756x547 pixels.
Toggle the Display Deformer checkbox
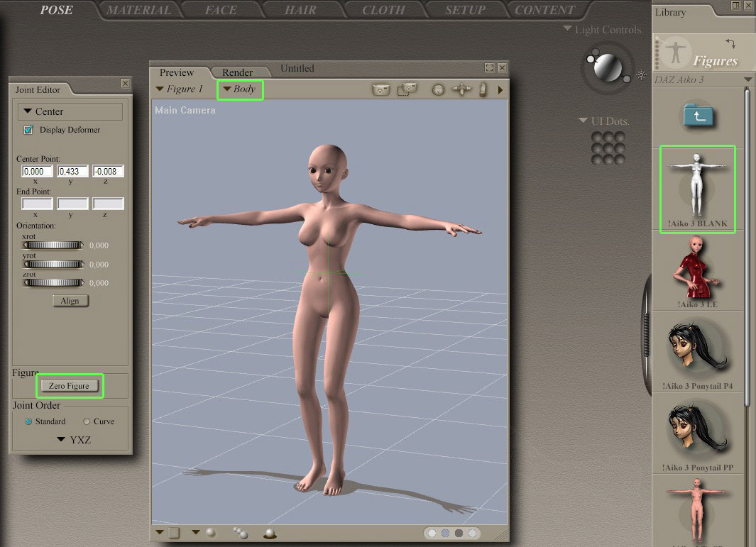point(29,130)
